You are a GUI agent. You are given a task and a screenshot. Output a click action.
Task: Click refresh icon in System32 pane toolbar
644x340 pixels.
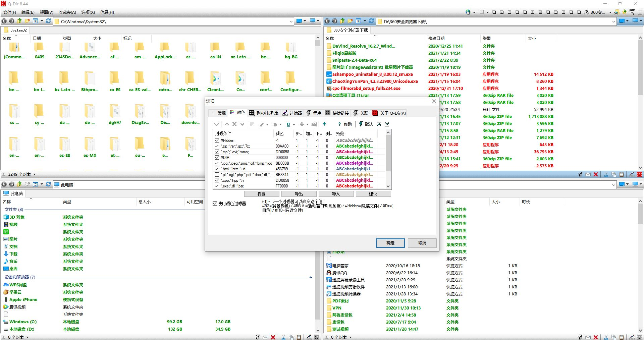48,21
